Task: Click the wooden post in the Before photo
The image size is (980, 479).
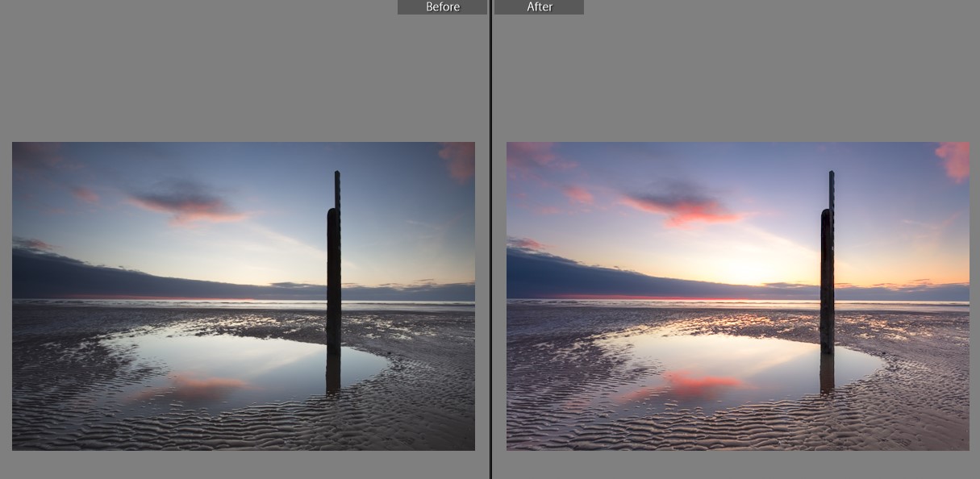Action: (x=333, y=266)
